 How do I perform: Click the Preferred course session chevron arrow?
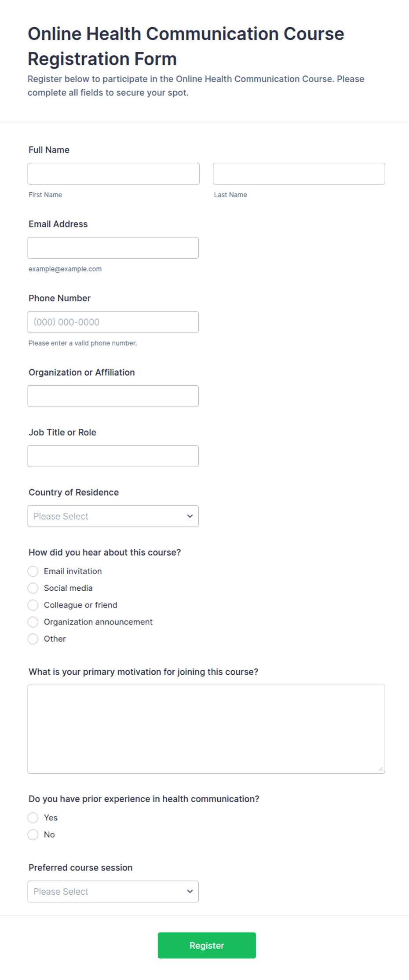[x=190, y=891]
